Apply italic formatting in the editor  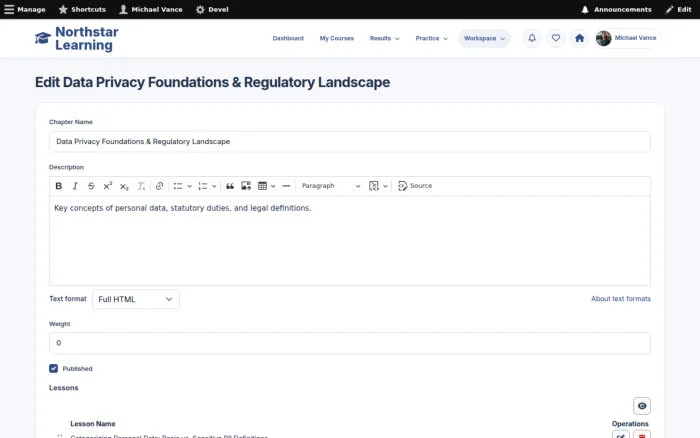coord(75,186)
